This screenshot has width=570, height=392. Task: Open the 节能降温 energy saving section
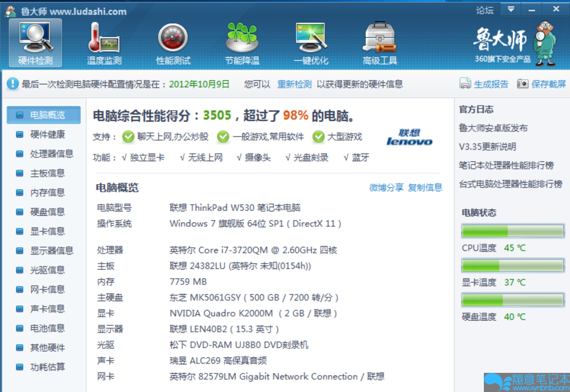[242, 43]
